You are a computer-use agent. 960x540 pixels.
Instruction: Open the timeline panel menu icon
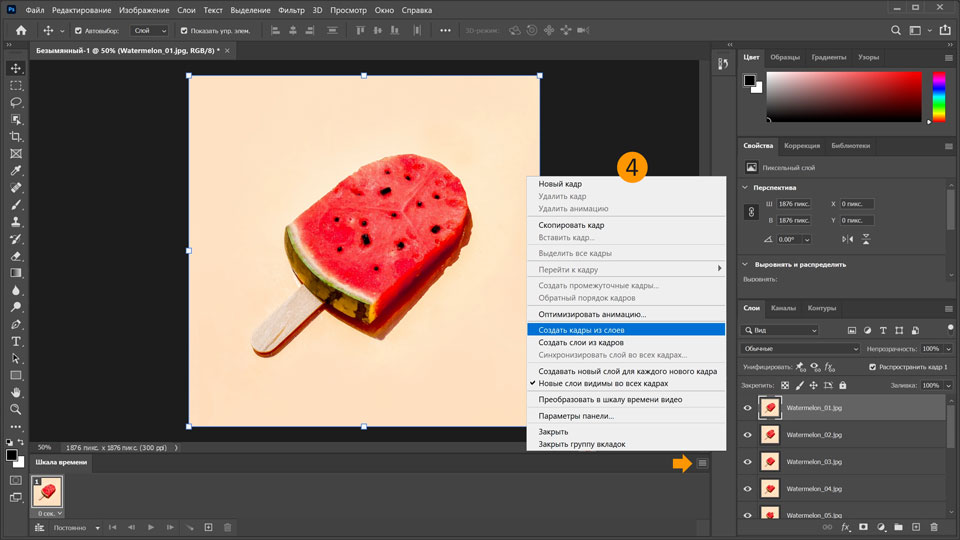pyautogui.click(x=703, y=463)
